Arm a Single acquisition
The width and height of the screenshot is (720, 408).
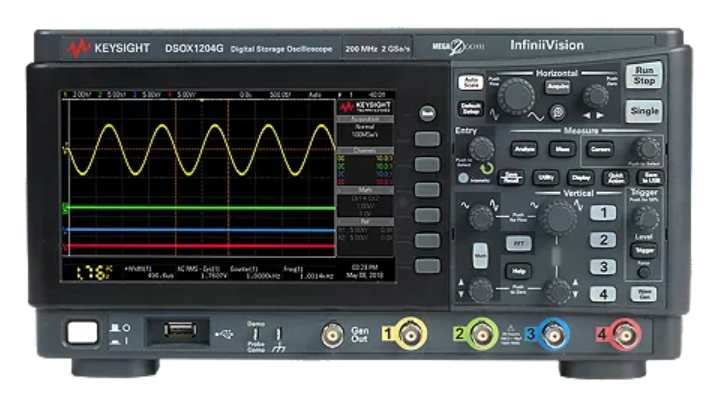tap(644, 111)
